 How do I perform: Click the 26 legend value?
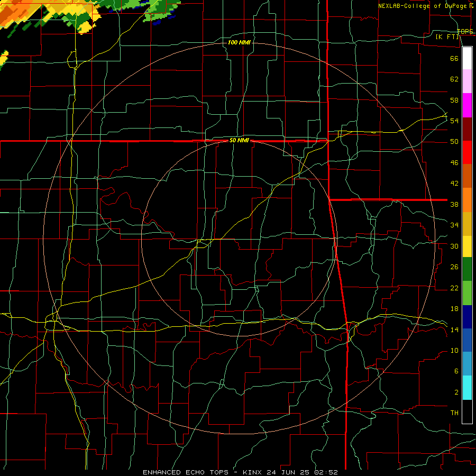click(454, 267)
